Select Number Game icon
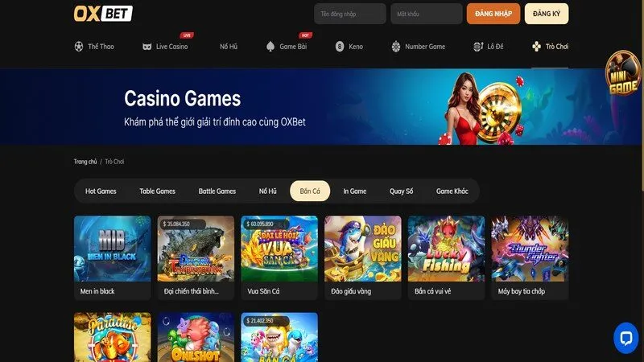The image size is (644, 362). [396, 47]
